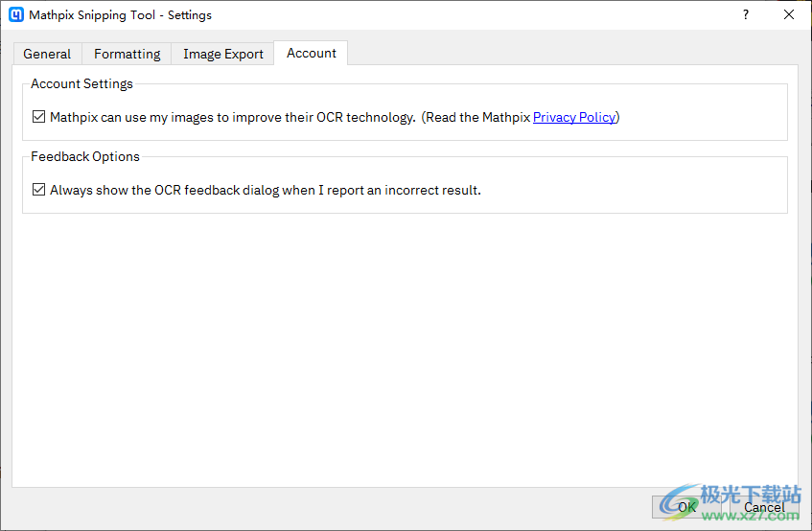
Task: Uncheck Mathpix can use my images checkbox
Action: click(39, 117)
